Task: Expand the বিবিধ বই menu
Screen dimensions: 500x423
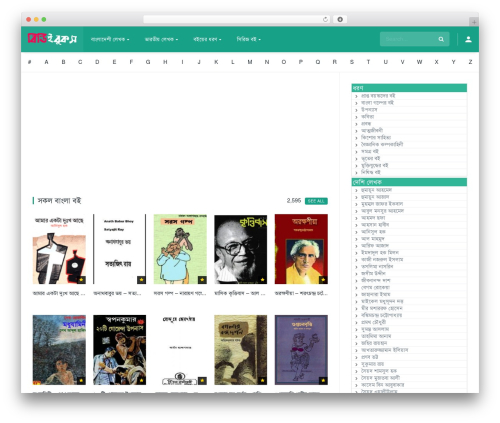Action: pos(249,39)
